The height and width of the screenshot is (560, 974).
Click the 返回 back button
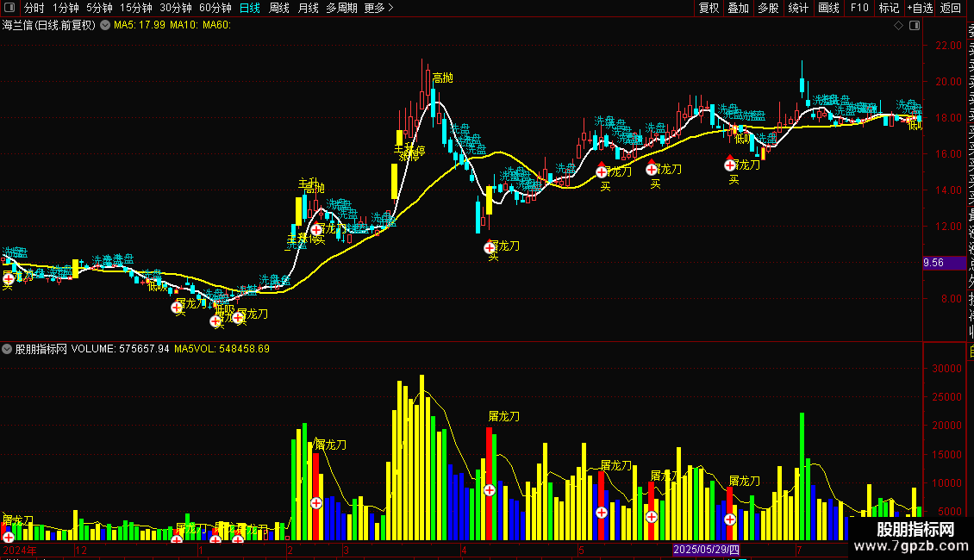951,8
